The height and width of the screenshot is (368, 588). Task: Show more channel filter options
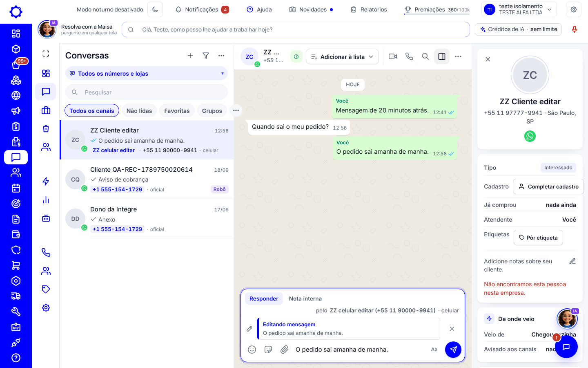(x=236, y=110)
